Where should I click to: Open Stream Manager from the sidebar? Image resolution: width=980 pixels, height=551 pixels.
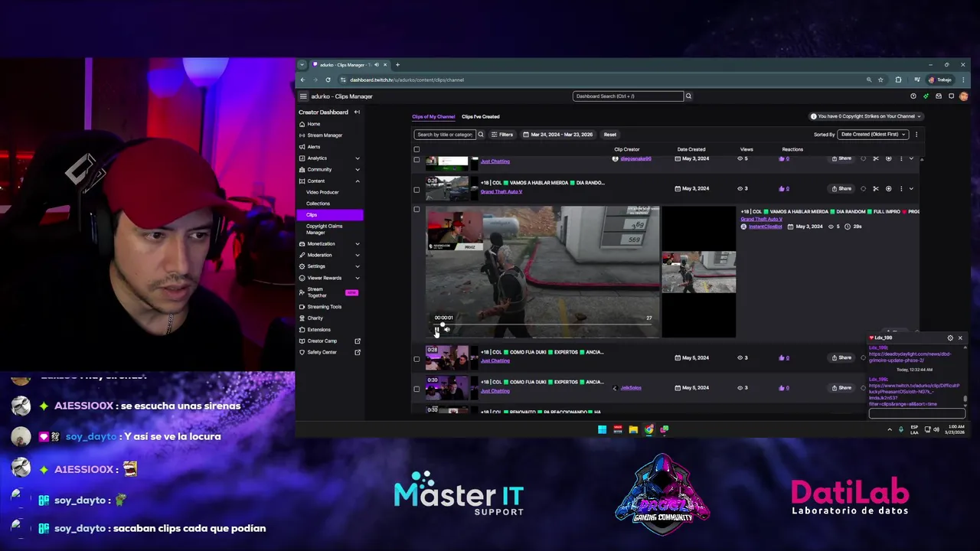[325, 135]
